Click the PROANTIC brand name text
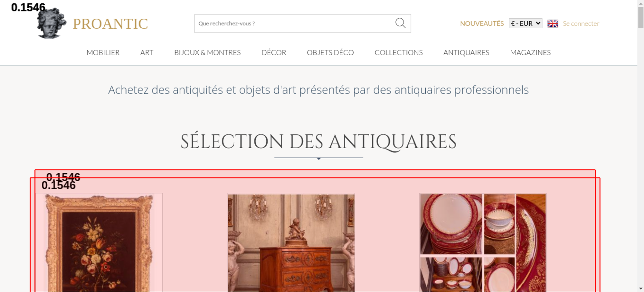 coord(110,24)
